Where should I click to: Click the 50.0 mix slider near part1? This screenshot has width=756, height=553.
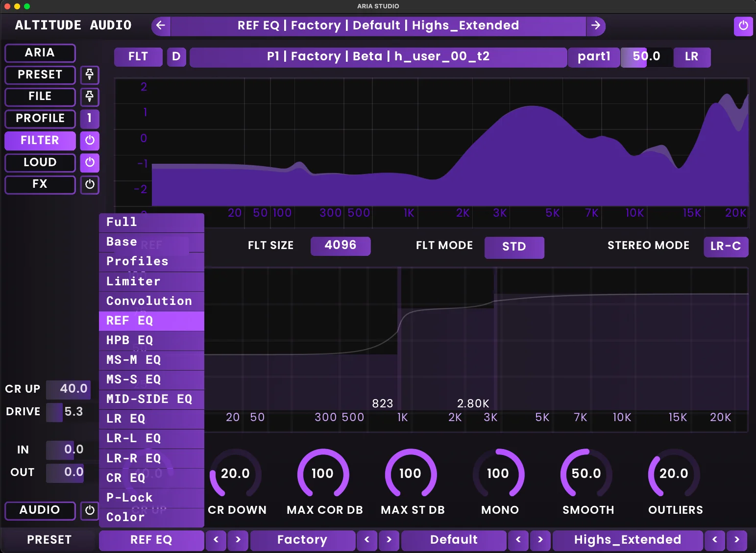click(648, 57)
